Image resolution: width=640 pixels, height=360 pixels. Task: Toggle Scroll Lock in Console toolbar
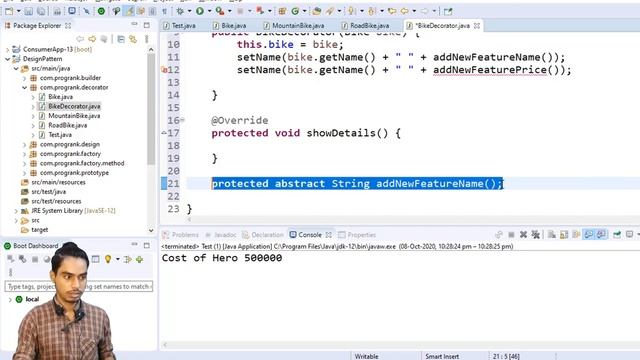[x=564, y=235]
